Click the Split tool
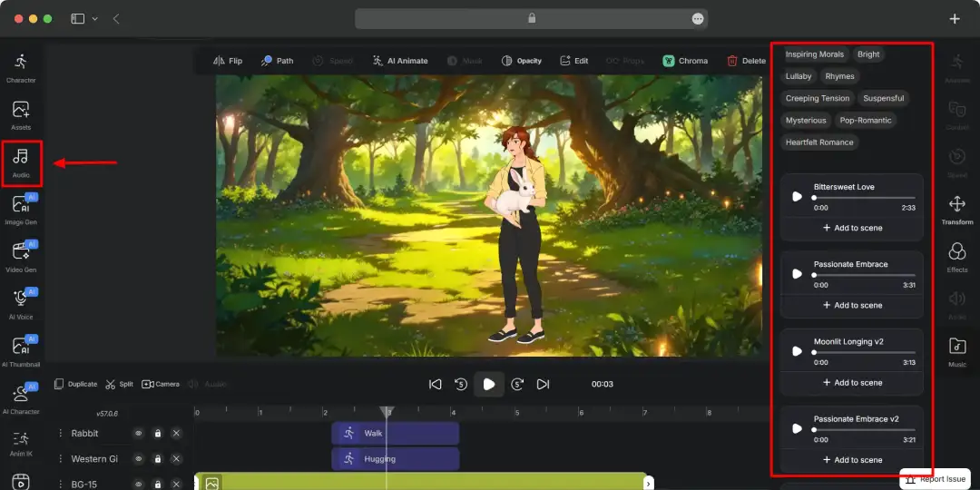980x490 pixels. [x=120, y=384]
